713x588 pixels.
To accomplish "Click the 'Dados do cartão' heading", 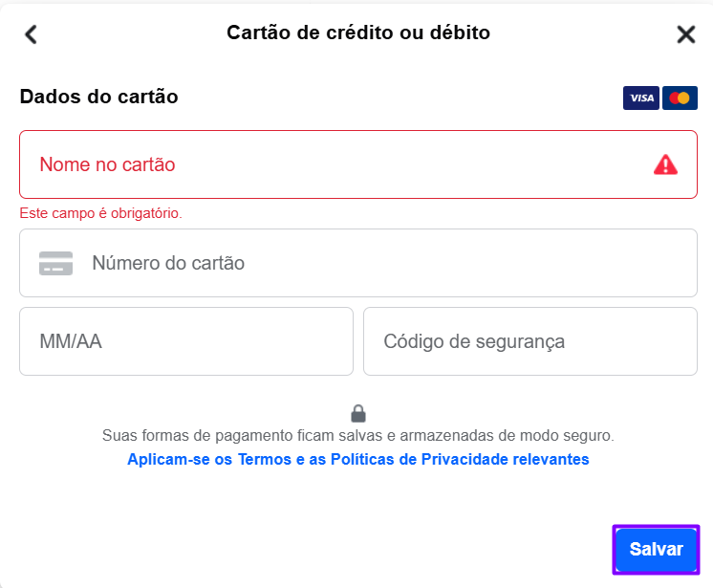I will click(x=98, y=97).
